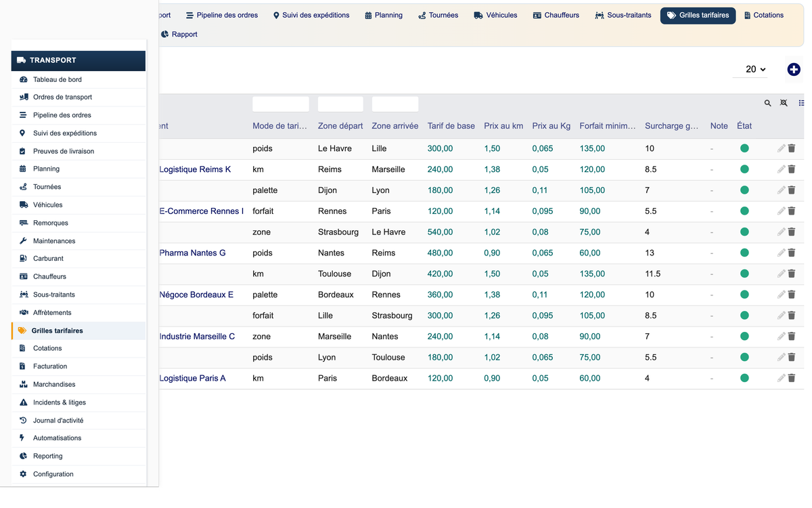Click the magnifier search icon in table header
Image resolution: width=812 pixels, height=508 pixels.
click(767, 103)
